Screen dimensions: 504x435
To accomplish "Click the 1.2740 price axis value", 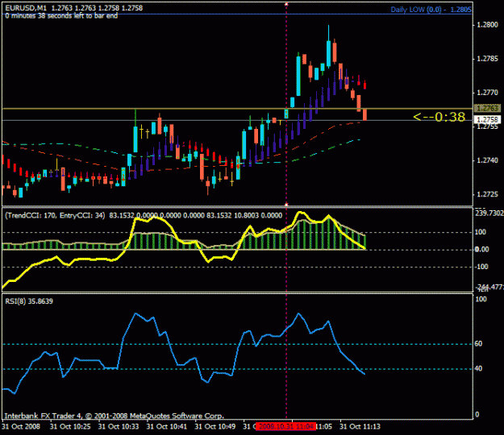I will click(487, 160).
